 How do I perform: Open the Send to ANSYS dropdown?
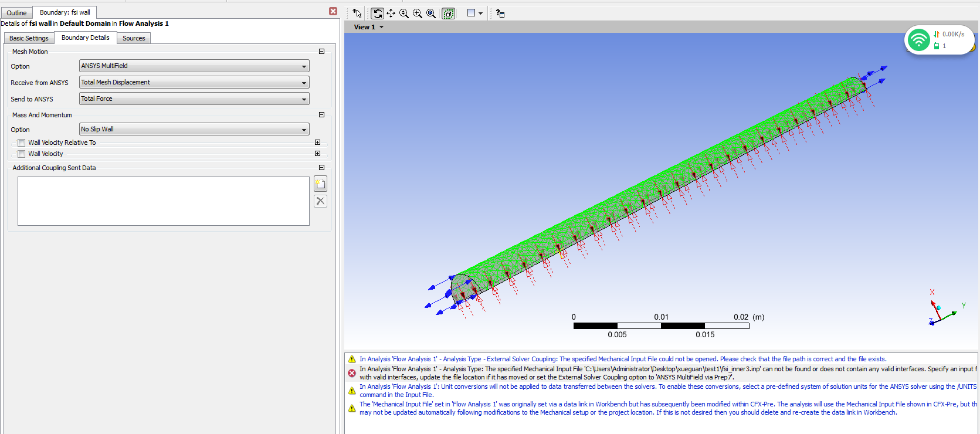point(194,99)
